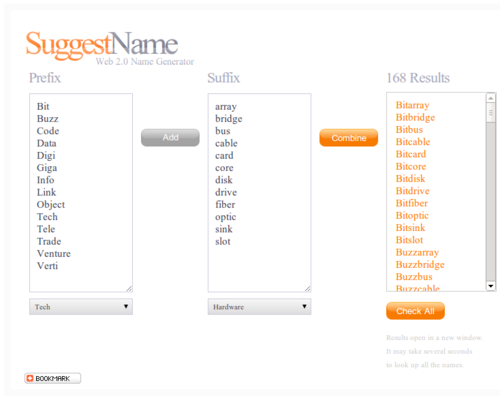Open the Hardware suffix category dropdown

coord(259,307)
